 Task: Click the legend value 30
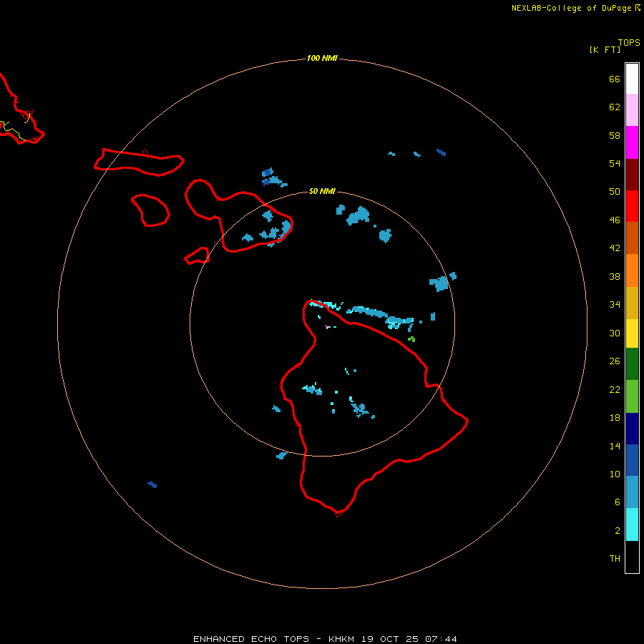pyautogui.click(x=615, y=333)
